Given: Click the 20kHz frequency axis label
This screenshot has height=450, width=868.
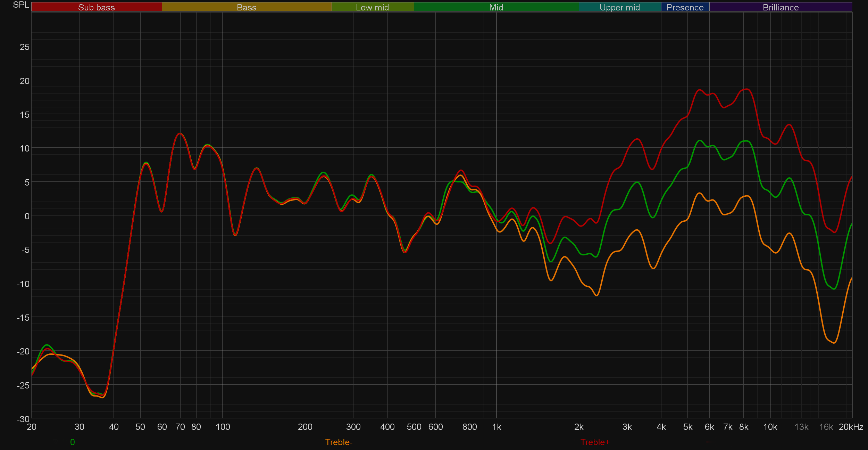Looking at the screenshot, I should (x=851, y=427).
